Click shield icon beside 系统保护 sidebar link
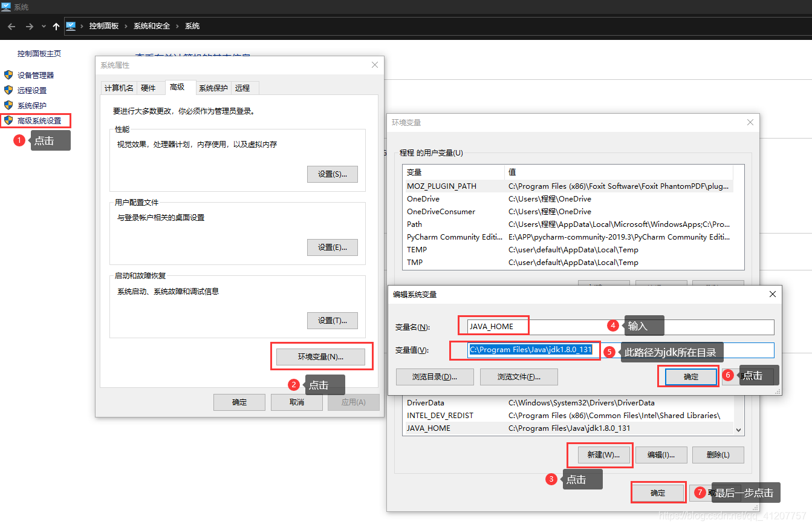Viewport: 812px width, 527px height. click(x=8, y=105)
